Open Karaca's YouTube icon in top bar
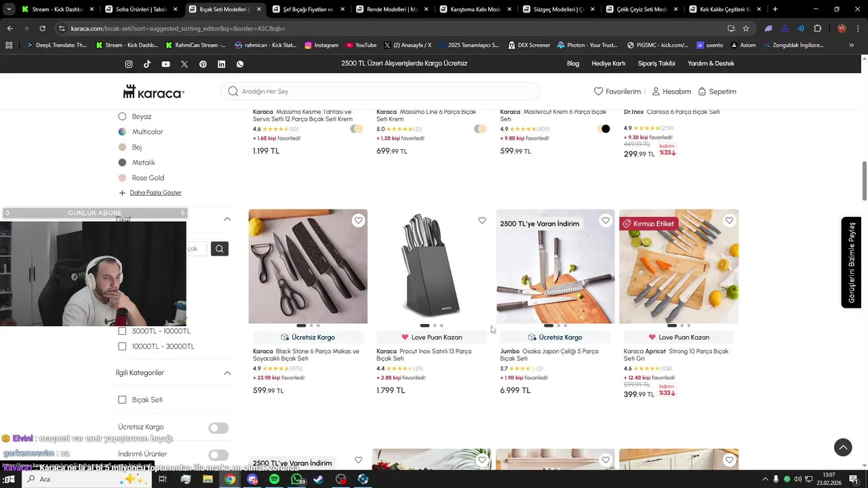 point(165,64)
